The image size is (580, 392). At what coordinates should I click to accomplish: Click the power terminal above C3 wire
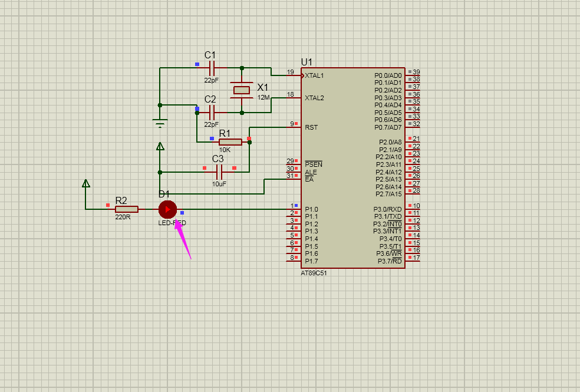tap(160, 146)
